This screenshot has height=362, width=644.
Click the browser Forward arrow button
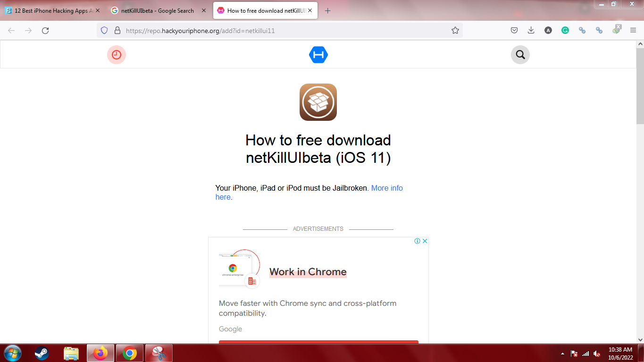(x=28, y=30)
